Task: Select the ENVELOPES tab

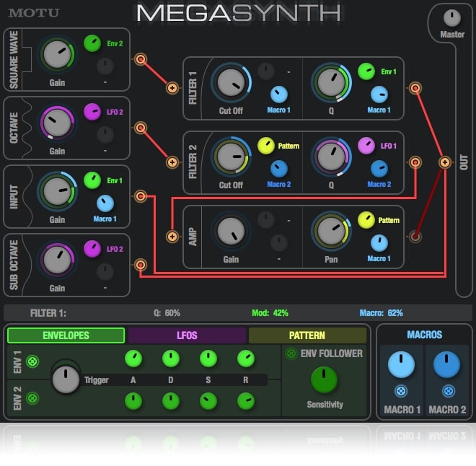Action: (66, 335)
